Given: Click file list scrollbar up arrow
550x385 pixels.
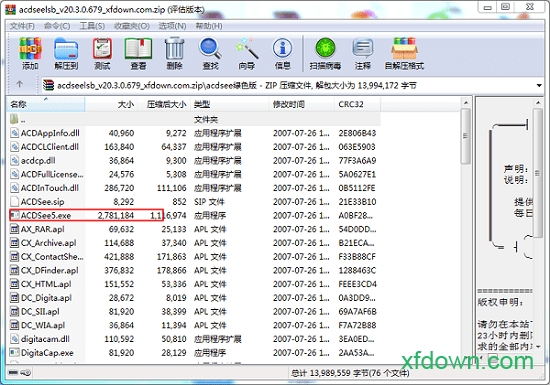Looking at the screenshot, I should point(465,103).
